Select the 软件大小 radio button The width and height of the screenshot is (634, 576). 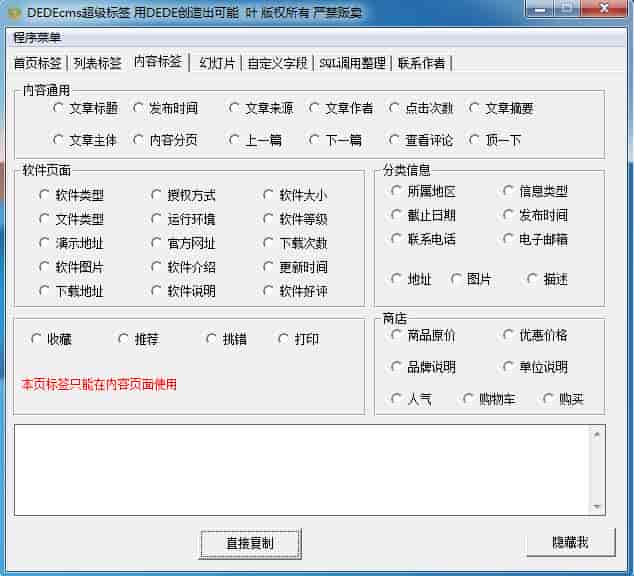295,195
